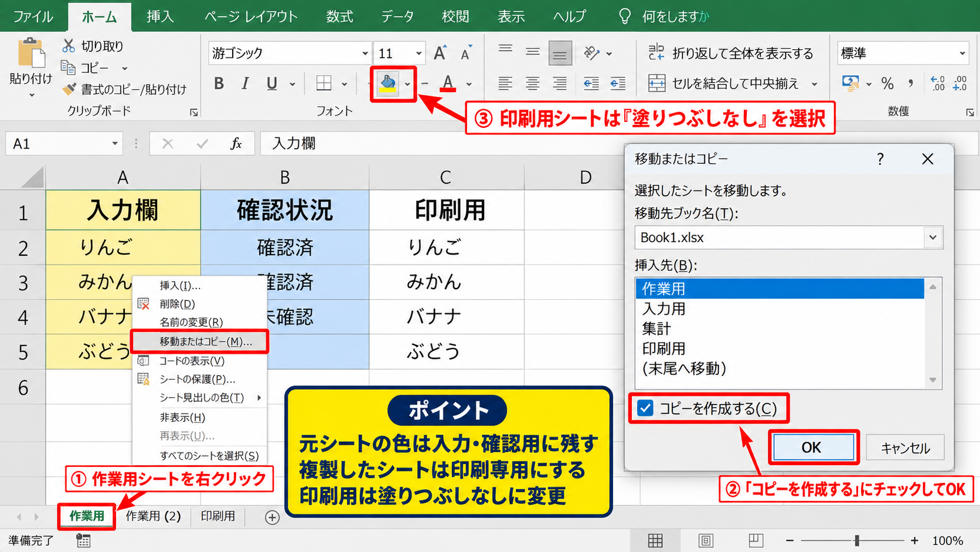The image size is (980, 552).
Task: Open the 移動先ブック名 Book1.xlsx dropdown
Action: click(933, 238)
